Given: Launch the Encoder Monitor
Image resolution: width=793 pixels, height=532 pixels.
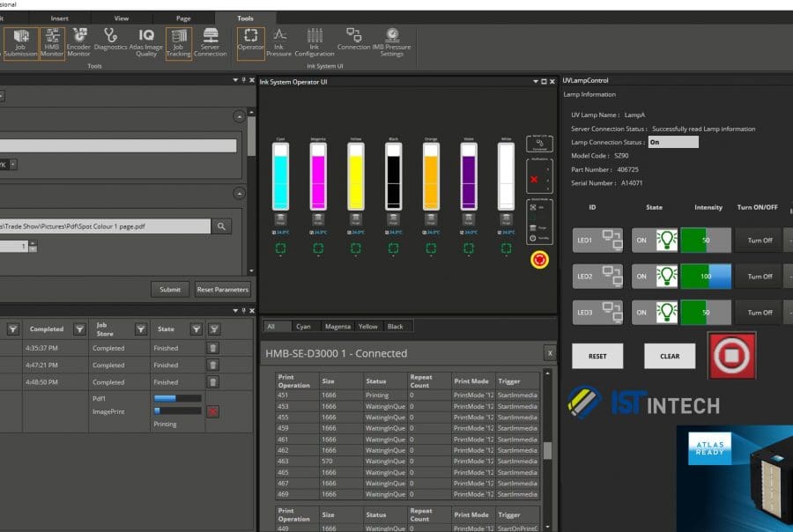Looking at the screenshot, I should [79, 42].
